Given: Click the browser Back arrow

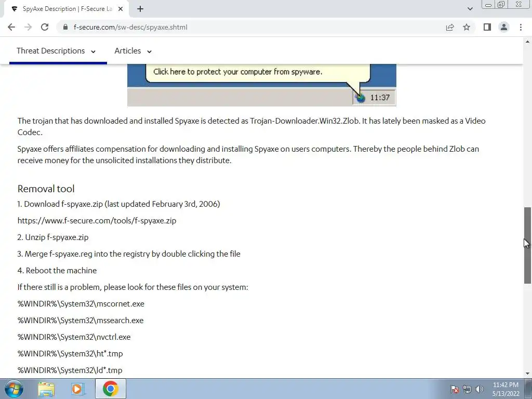Looking at the screenshot, I should (11, 27).
